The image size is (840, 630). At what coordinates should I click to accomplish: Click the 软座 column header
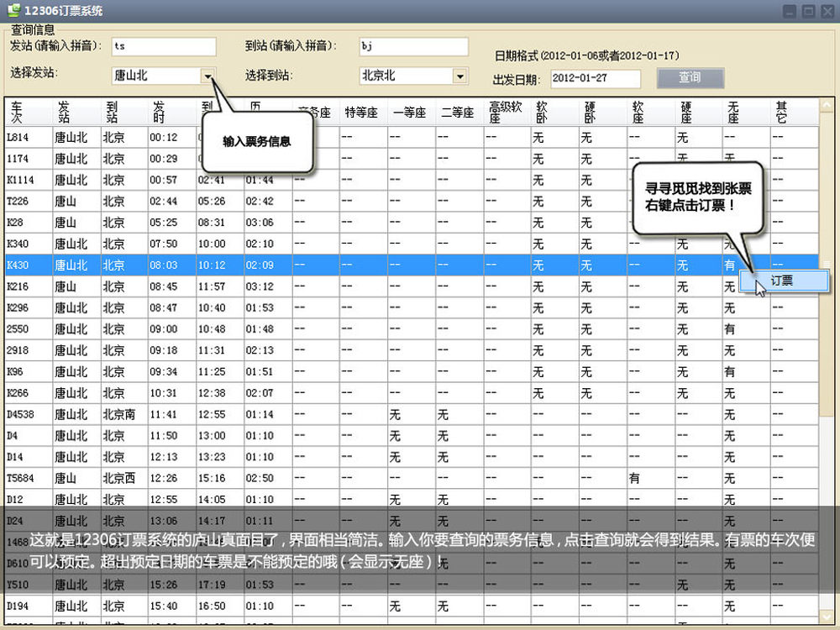651,112
